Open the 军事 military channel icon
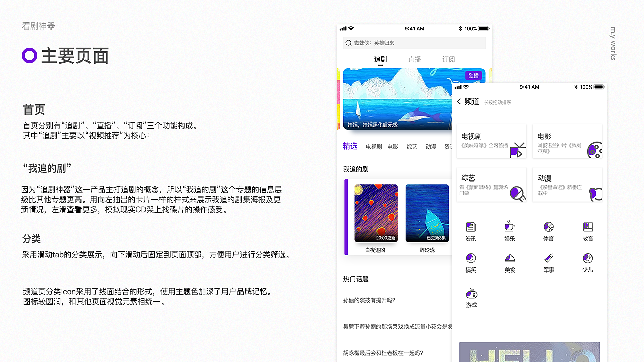The image size is (644, 362). (549, 258)
